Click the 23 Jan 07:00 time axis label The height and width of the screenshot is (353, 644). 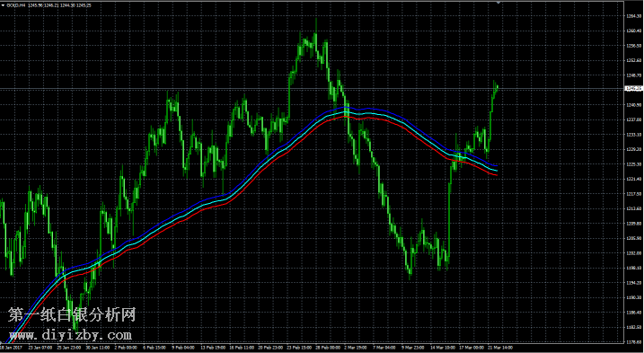point(40,348)
